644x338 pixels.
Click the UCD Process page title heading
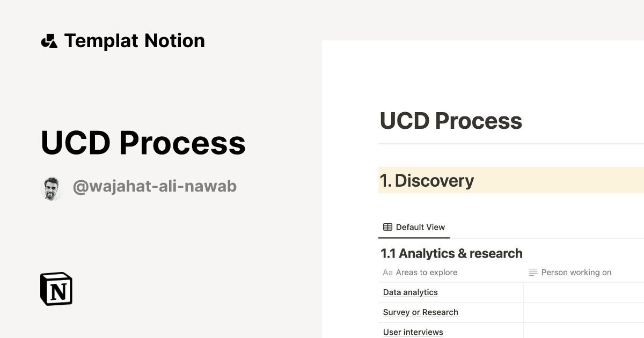450,121
